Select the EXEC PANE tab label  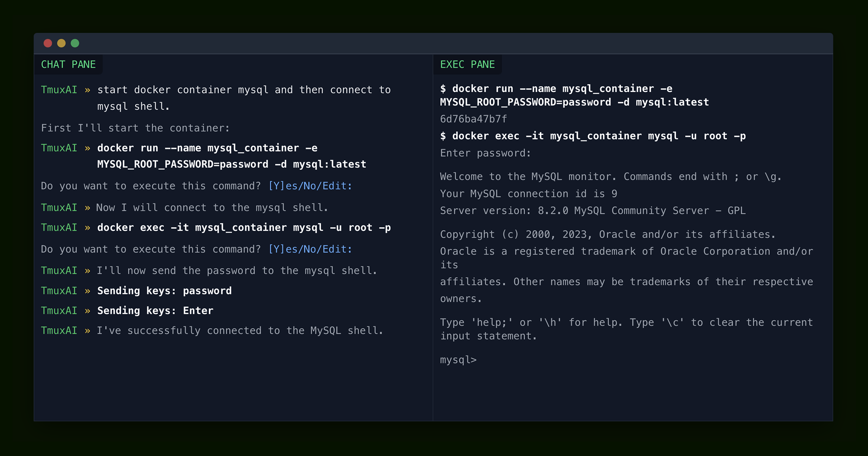[x=467, y=64]
